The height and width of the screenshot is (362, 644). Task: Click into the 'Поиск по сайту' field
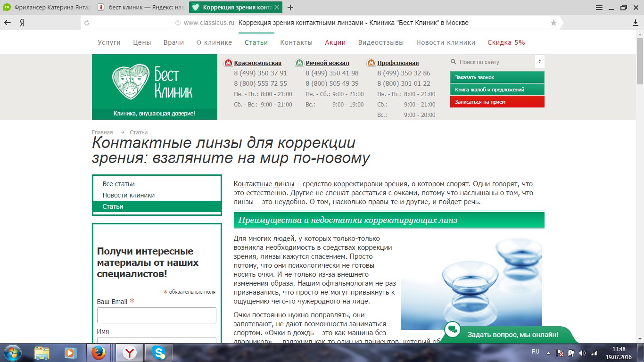click(x=496, y=62)
